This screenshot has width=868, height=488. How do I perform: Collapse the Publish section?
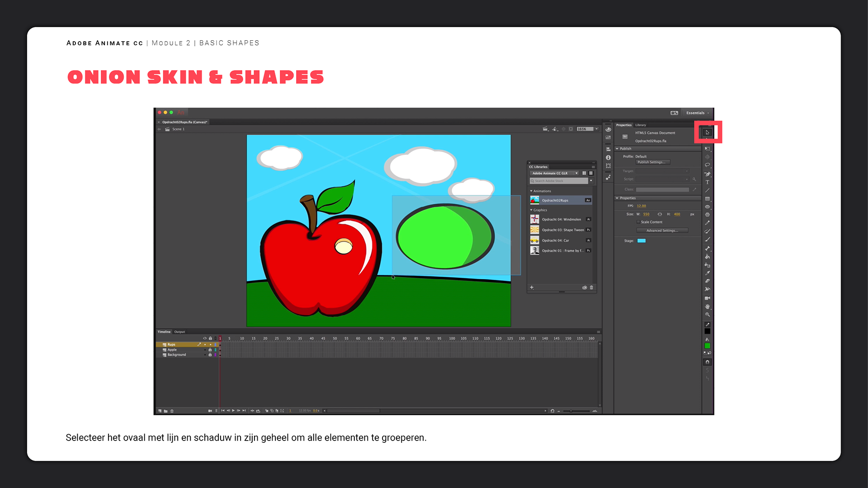[x=617, y=149]
